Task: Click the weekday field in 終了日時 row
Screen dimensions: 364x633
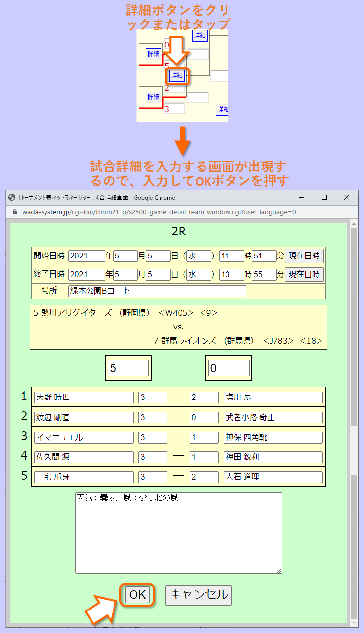Action: (199, 274)
